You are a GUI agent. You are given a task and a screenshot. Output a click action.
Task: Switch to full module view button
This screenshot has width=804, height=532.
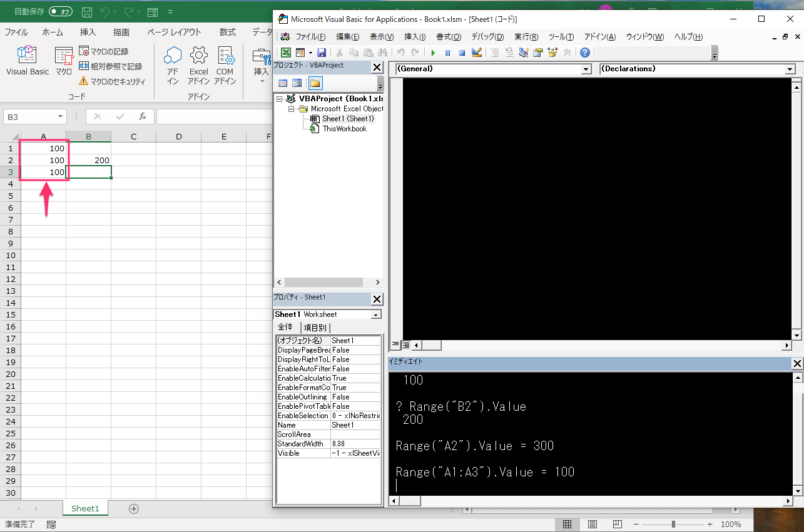click(405, 345)
